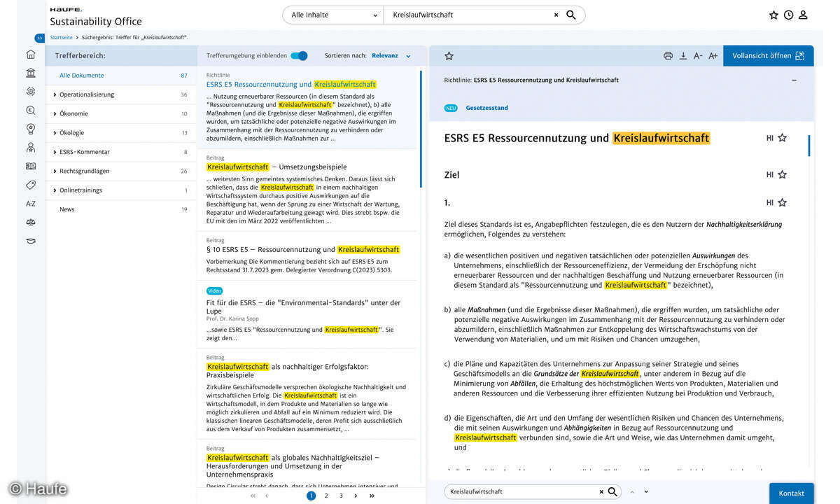Open result 'Kreislaufwirtschaft – Umsetzungsbeispiele'
The image size is (840, 504).
pos(276,167)
